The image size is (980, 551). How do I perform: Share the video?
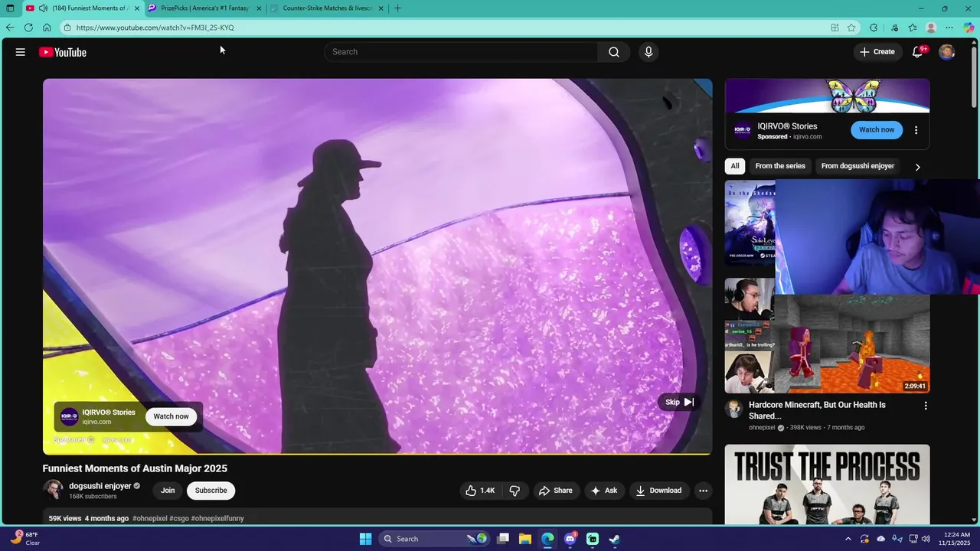pos(556,491)
